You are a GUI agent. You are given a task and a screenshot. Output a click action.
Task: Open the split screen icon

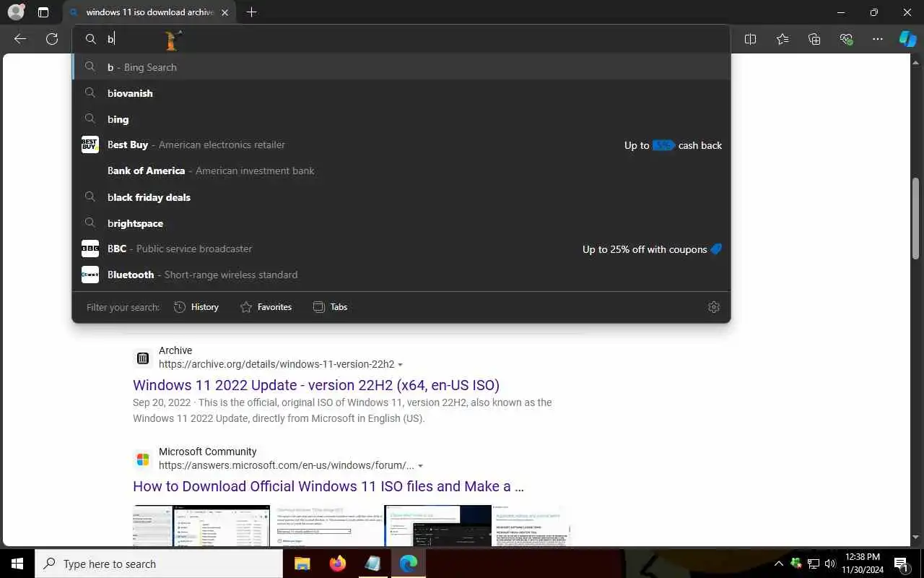pyautogui.click(x=750, y=39)
